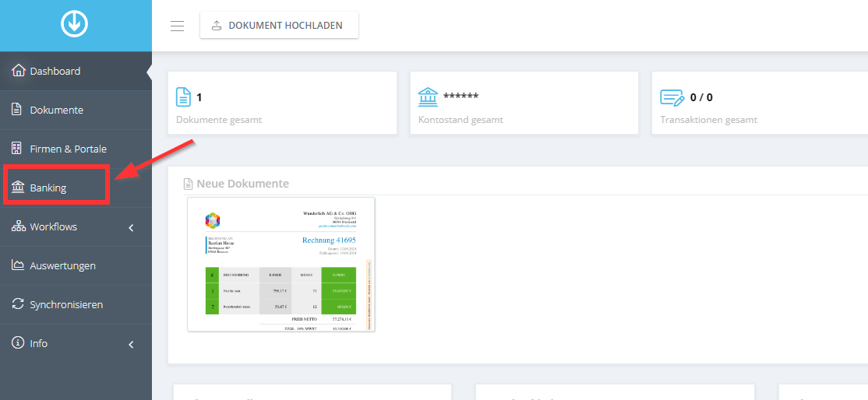Expand the Info submenu chevron
The width and height of the screenshot is (868, 400).
(131, 344)
